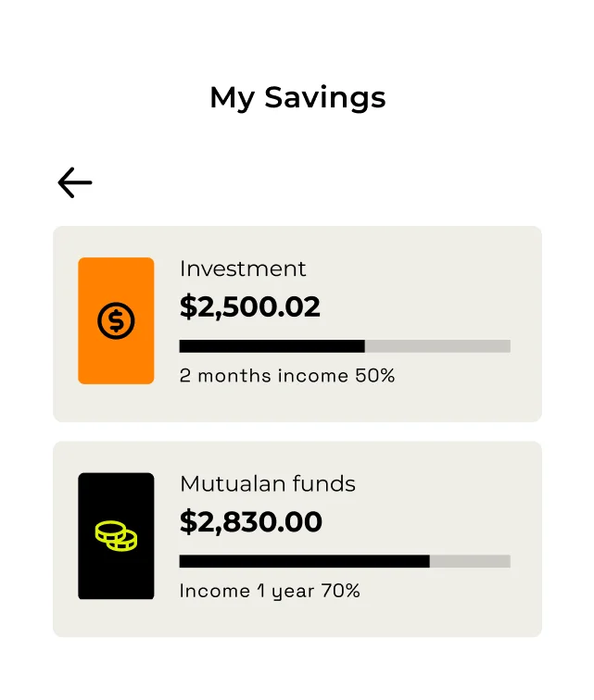
Task: Click the filled black portion of Investment bar
Action: pyautogui.click(x=272, y=346)
